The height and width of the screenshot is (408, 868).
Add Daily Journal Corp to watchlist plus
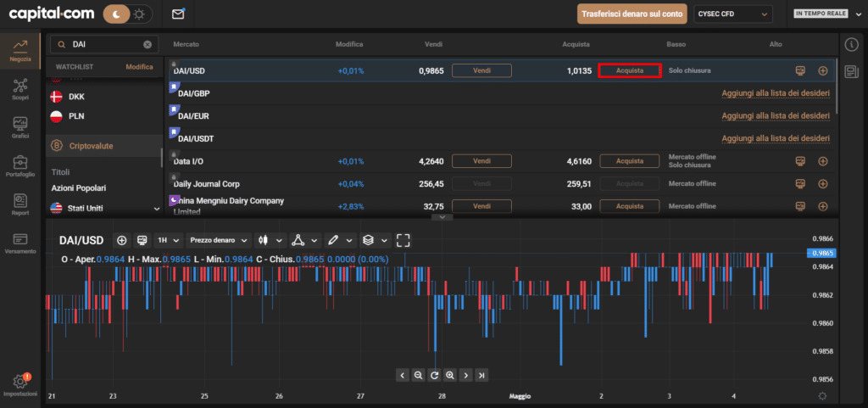tap(822, 183)
